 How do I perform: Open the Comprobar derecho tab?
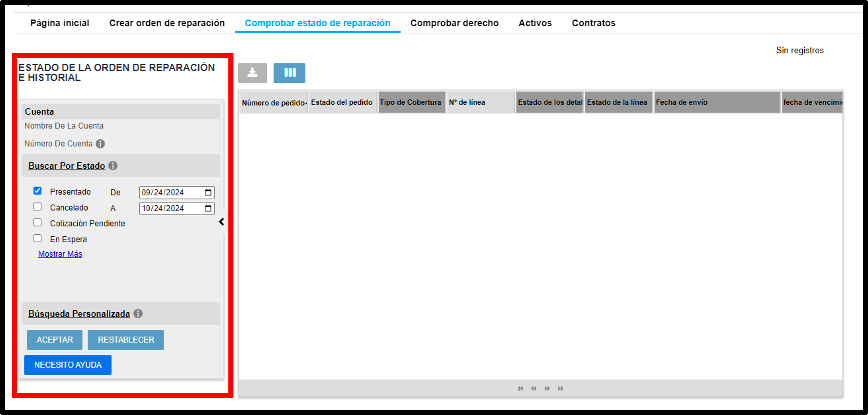(x=454, y=23)
